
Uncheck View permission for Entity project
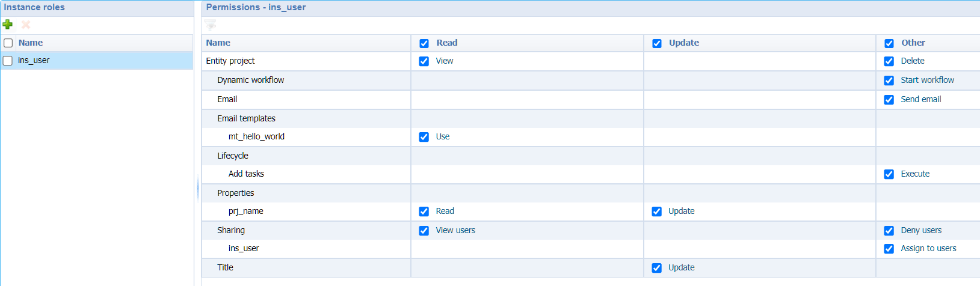click(424, 61)
